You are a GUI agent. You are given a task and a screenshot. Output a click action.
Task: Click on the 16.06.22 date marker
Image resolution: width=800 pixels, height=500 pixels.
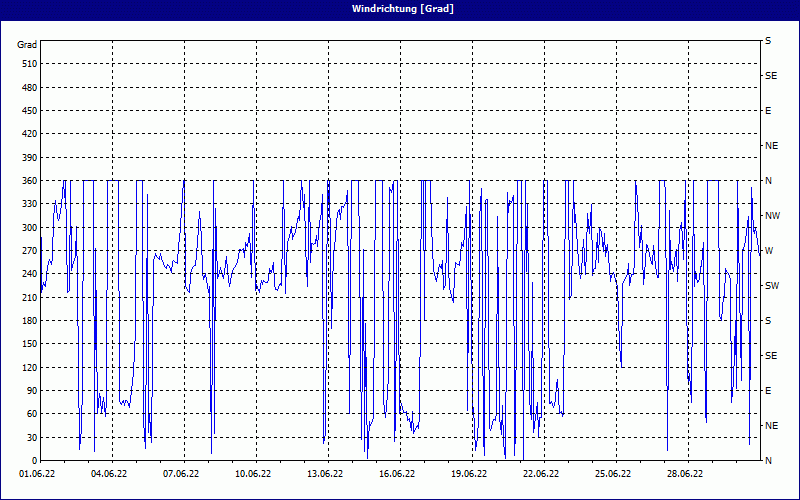[397, 474]
